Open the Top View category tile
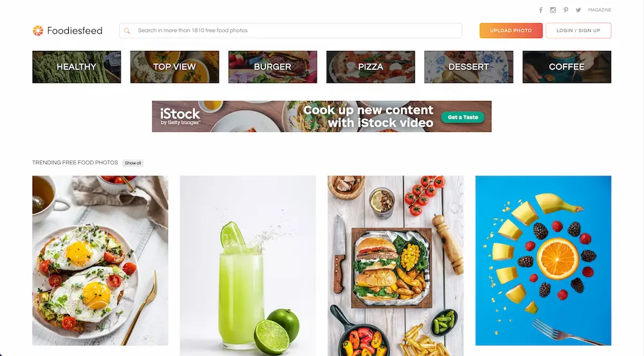The image size is (644, 356). click(175, 67)
